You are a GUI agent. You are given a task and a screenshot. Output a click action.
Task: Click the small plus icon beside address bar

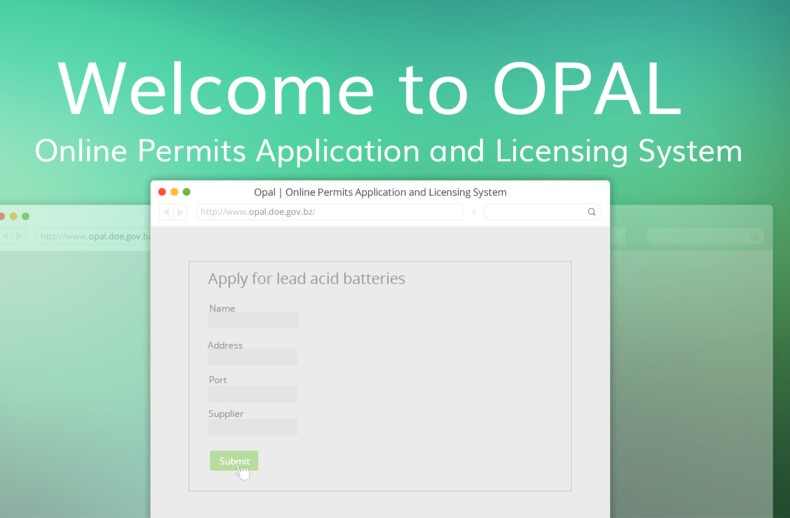coord(474,212)
